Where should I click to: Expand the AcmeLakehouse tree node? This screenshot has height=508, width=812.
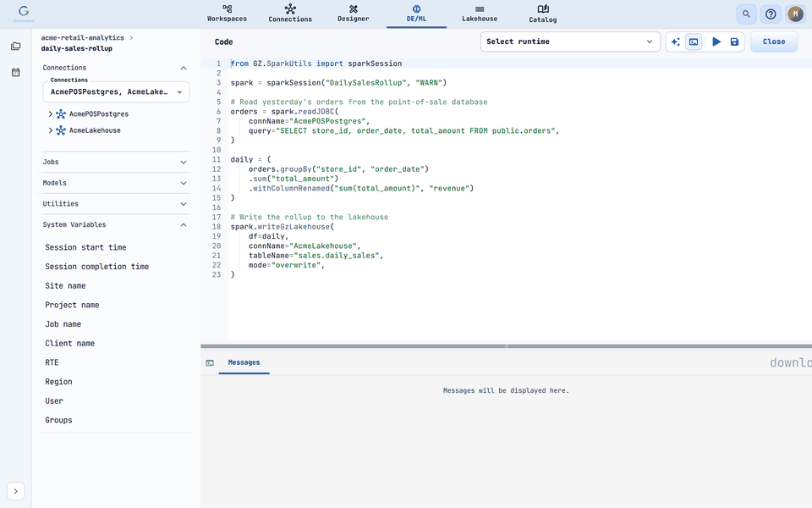(50, 130)
